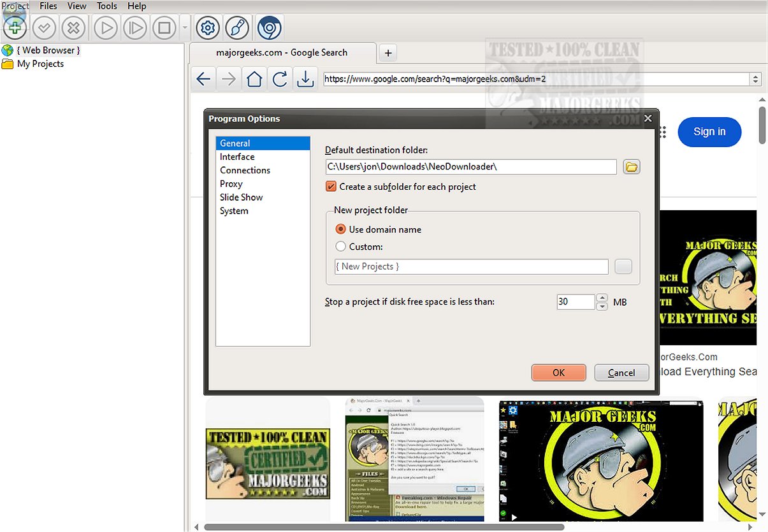Select Slide Show options category
Viewport: 768px width, 532px height.
pyautogui.click(x=263, y=197)
